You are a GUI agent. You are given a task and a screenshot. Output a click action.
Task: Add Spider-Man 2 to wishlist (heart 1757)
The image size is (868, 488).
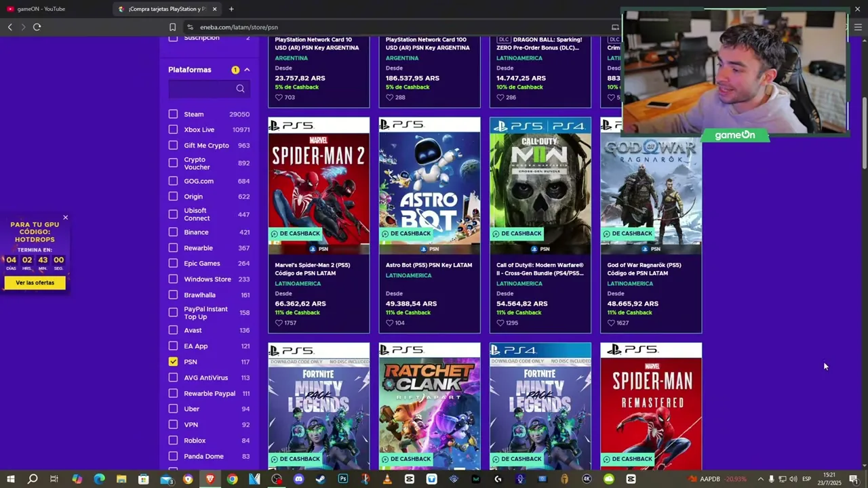coord(279,323)
